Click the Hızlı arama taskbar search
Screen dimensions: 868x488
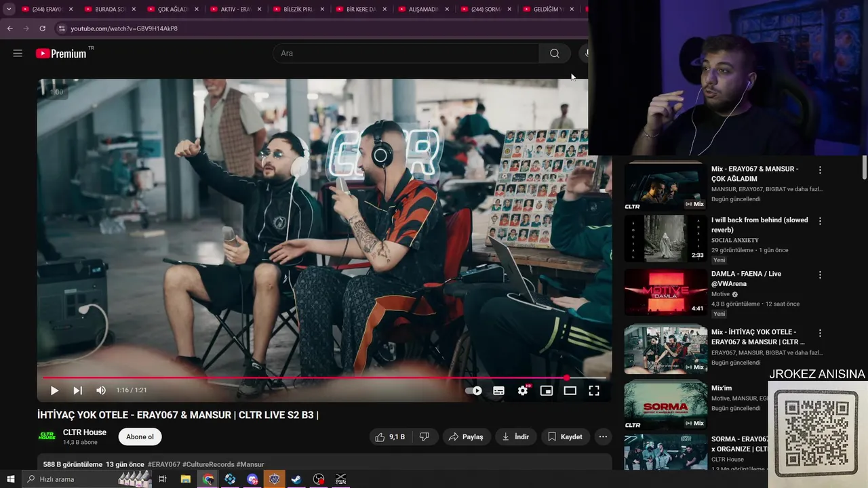point(88,479)
